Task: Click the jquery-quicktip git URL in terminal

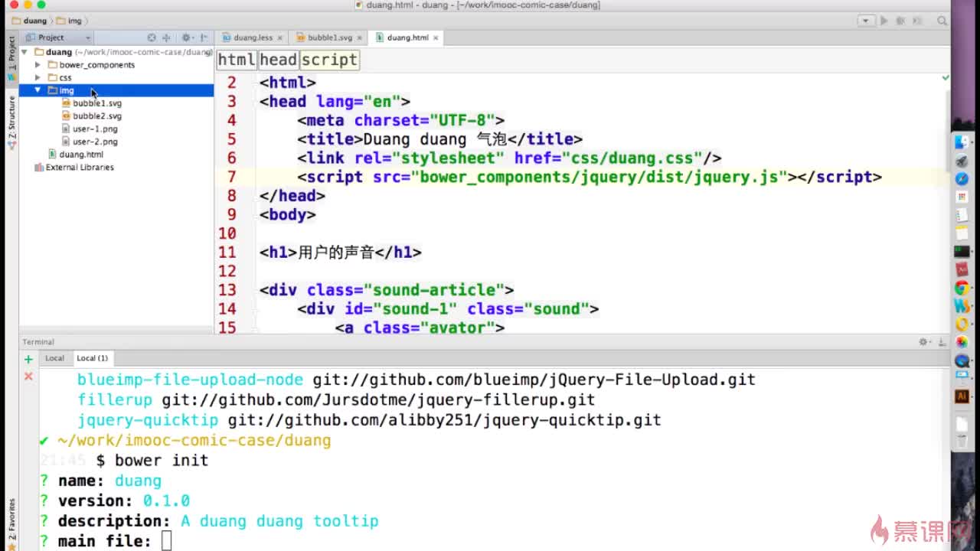Action: (444, 420)
